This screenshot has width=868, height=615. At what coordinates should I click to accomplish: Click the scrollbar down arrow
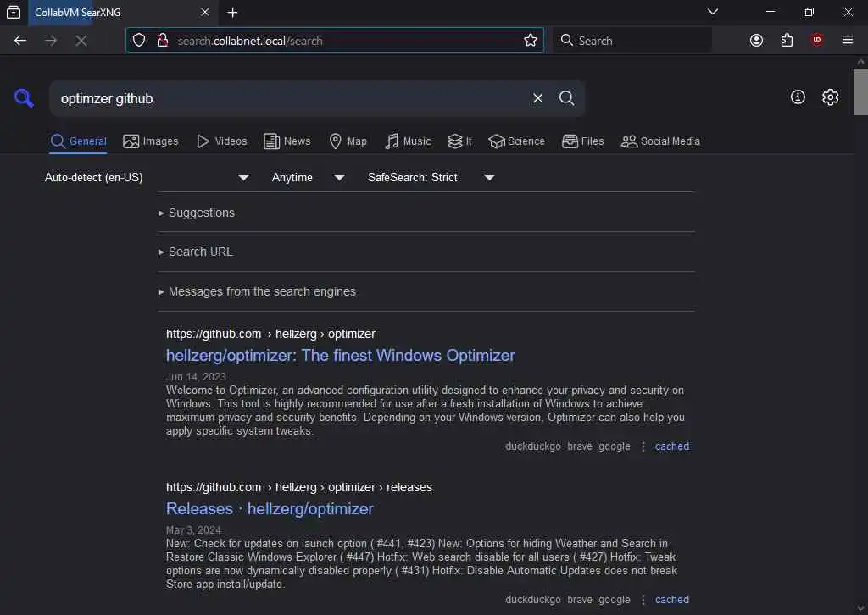click(x=860, y=608)
